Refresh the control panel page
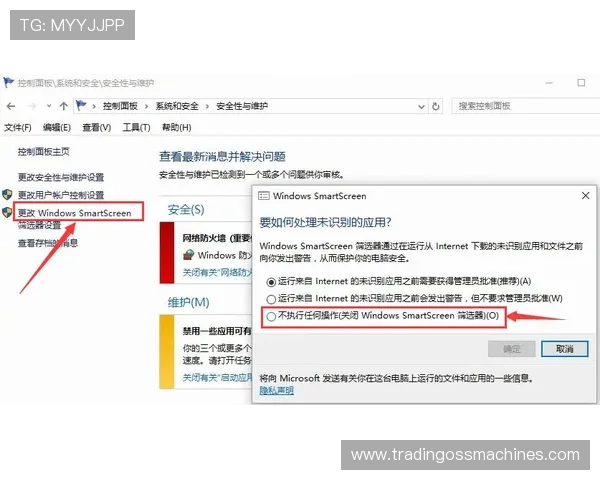Viewport: 600px width, 480px height. tap(435, 106)
